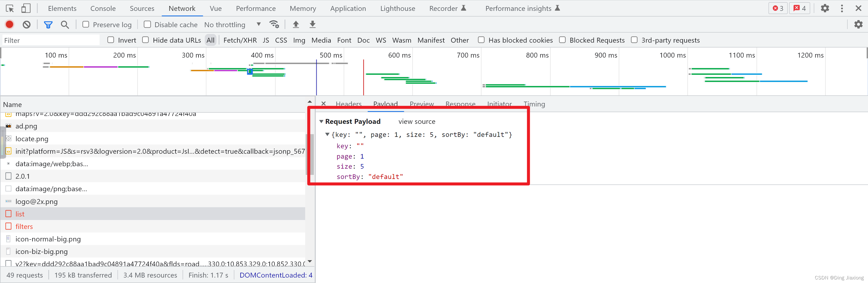The height and width of the screenshot is (283, 868).
Task: Open Network panel settings gear
Action: point(858,24)
